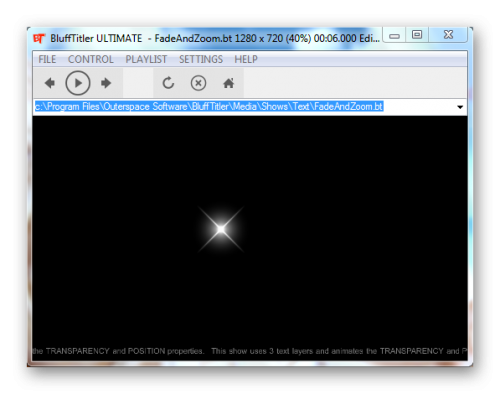The width and height of the screenshot is (500, 394).
Task: Expand the show file path dropdown arrow
Action: 460,107
